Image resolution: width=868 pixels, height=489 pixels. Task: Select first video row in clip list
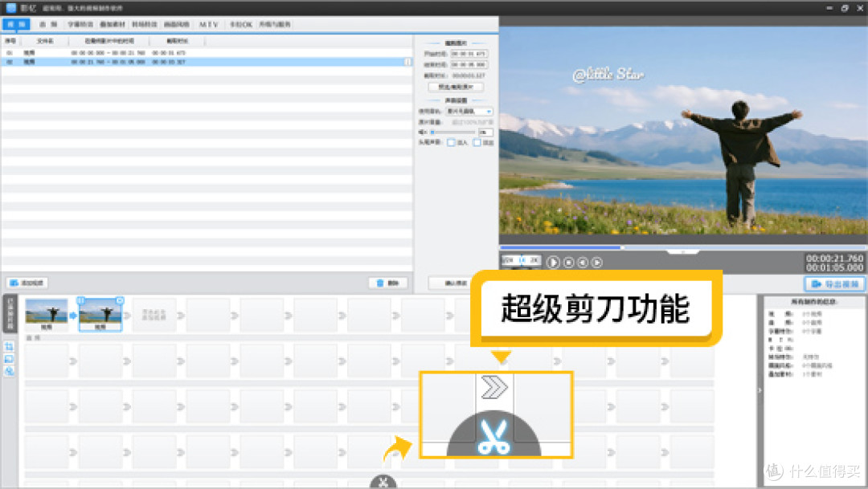tap(207, 52)
